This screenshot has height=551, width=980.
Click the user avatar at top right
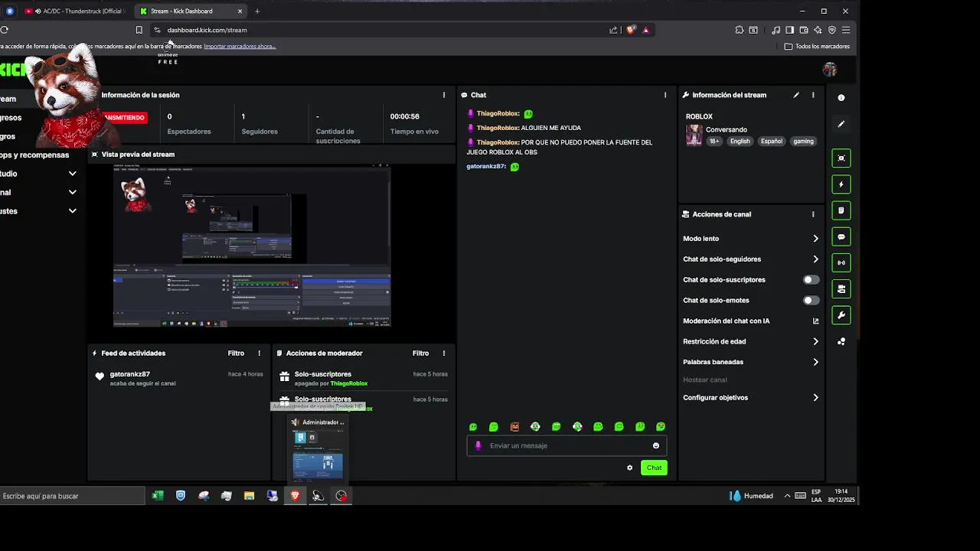(829, 70)
